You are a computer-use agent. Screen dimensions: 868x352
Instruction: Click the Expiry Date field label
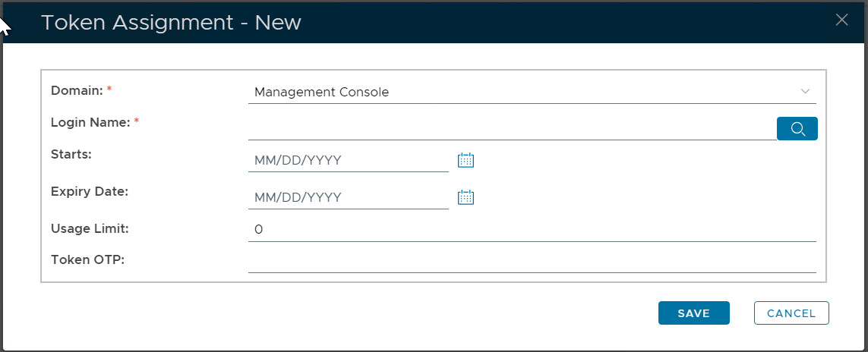89,191
